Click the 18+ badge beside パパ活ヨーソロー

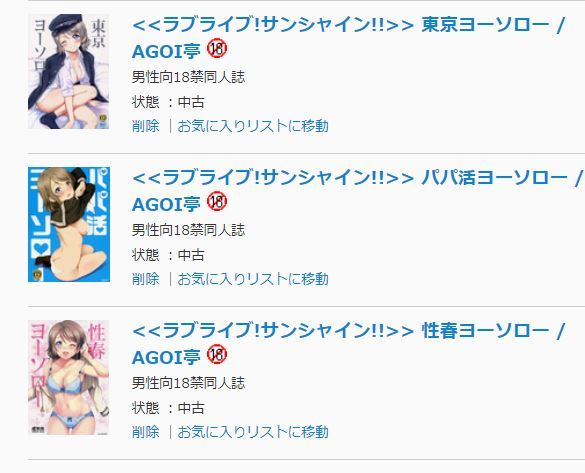coord(217,201)
